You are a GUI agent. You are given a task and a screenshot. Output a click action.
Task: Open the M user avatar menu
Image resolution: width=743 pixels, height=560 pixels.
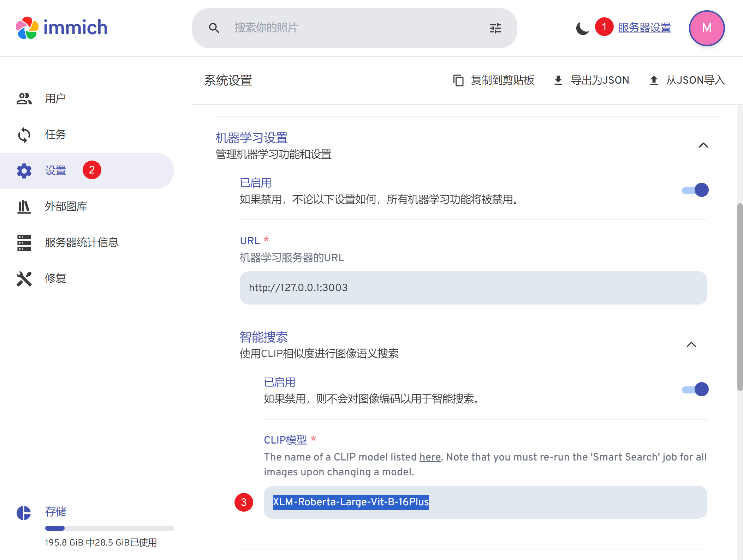pyautogui.click(x=707, y=28)
